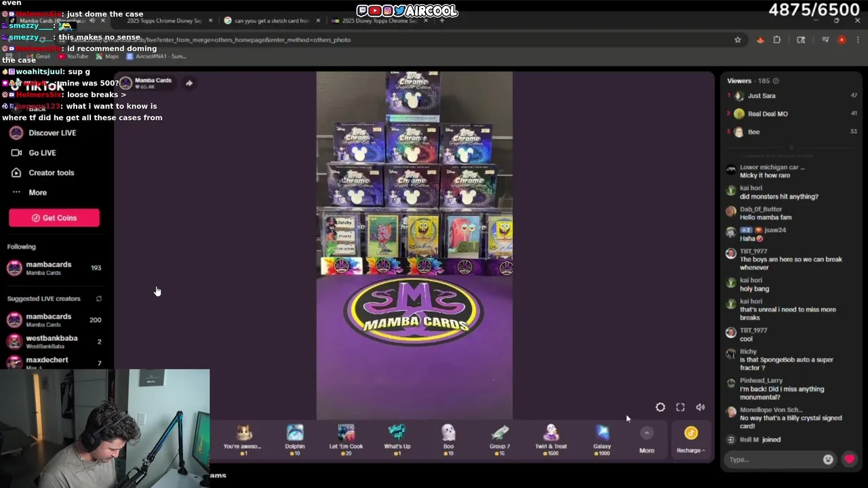Image resolution: width=868 pixels, height=488 pixels.
Task: Expand the More sidebar menu
Action: 29,192
